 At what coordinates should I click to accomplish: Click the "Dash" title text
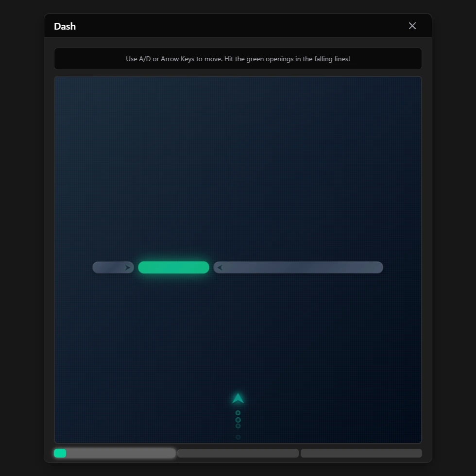pyautogui.click(x=65, y=26)
